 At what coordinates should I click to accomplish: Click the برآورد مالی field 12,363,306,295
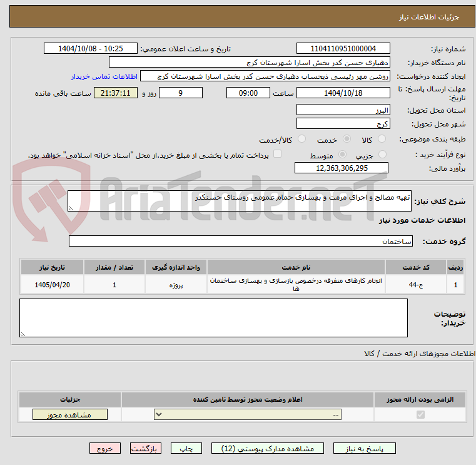tap(342, 168)
